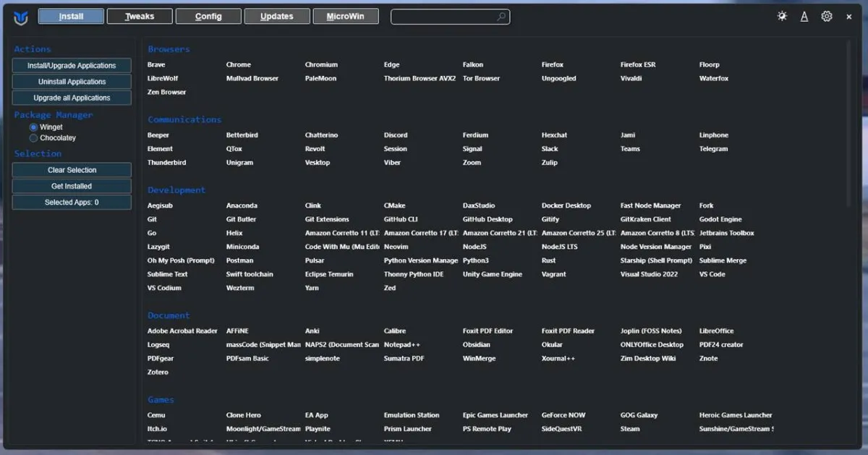Collapse the Games category header
The image size is (868, 455).
tap(161, 399)
